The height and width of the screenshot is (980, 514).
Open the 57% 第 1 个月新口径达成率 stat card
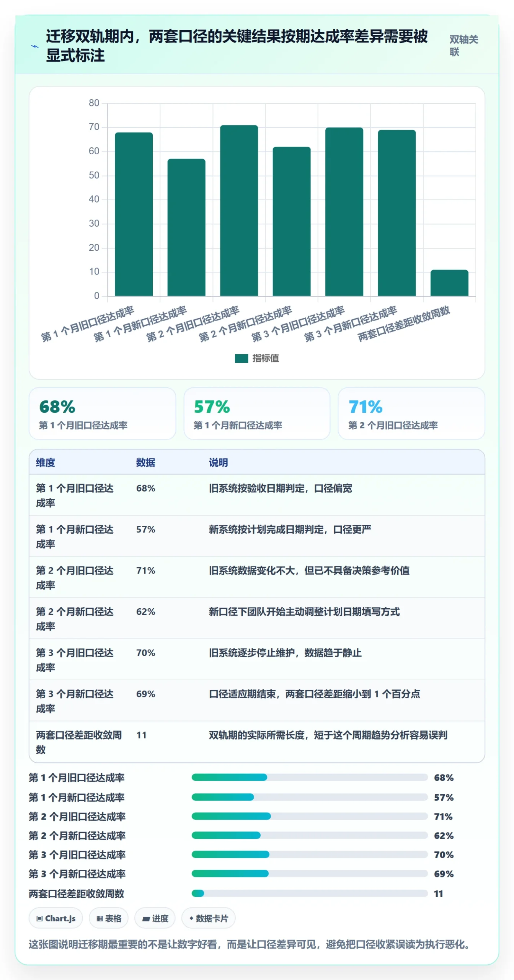coord(257,413)
